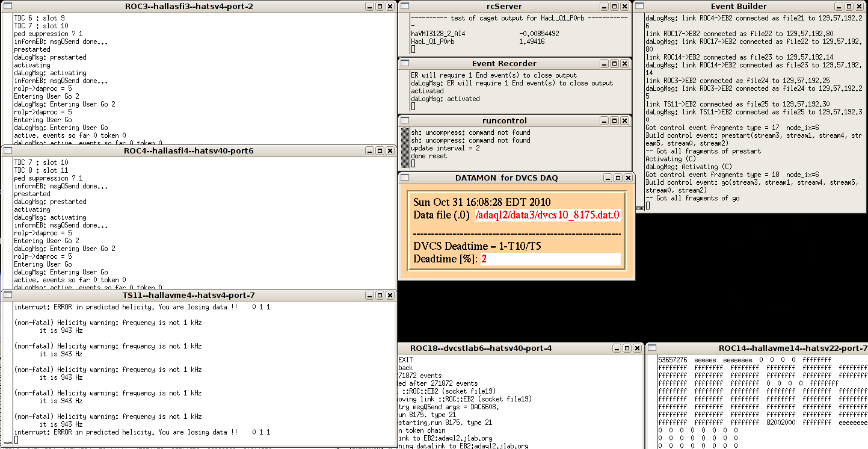Open window menu of ROC3 terminal
This screenshot has height=449, width=868.
(8, 6)
